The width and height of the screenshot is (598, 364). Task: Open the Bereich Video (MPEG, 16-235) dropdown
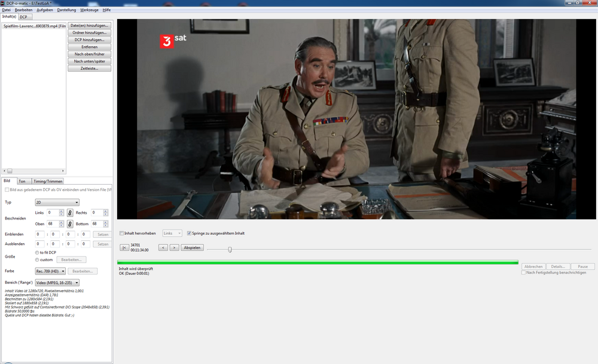click(x=57, y=282)
